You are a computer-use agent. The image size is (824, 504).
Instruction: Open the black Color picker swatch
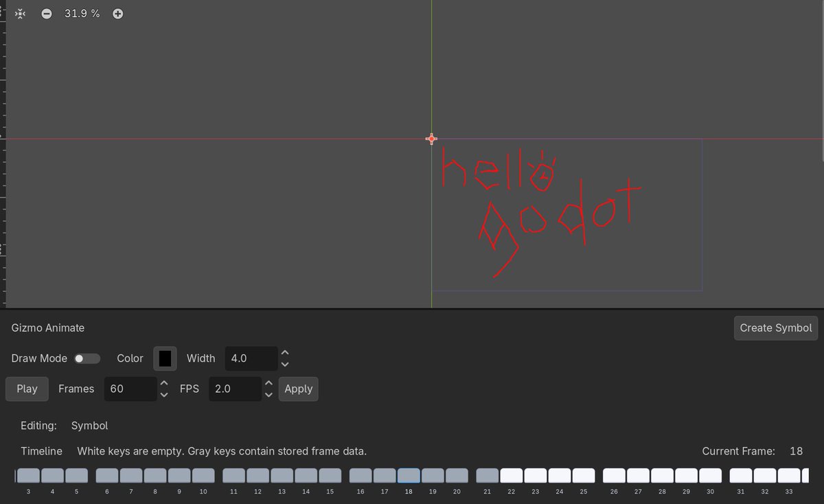[165, 358]
